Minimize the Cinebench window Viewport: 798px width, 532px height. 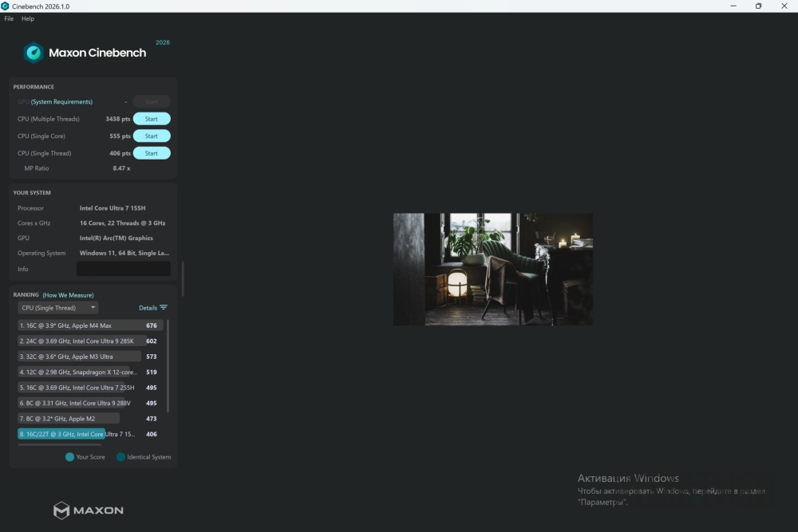(733, 6)
